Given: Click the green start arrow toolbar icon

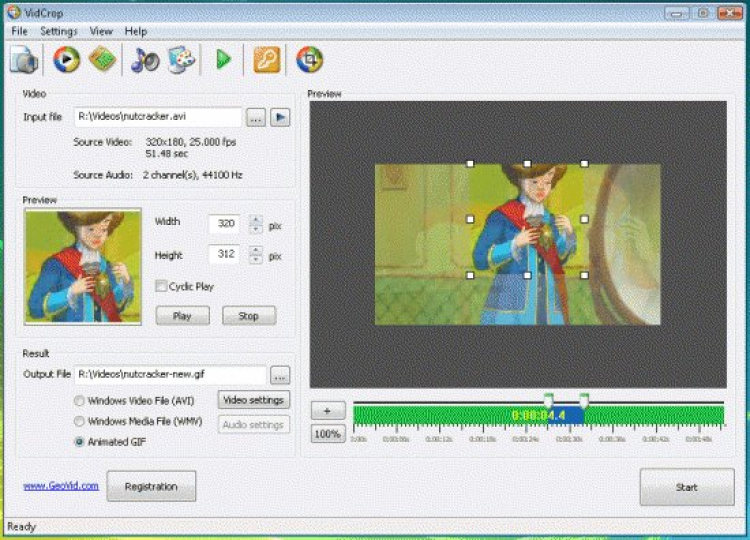Looking at the screenshot, I should point(223,59).
